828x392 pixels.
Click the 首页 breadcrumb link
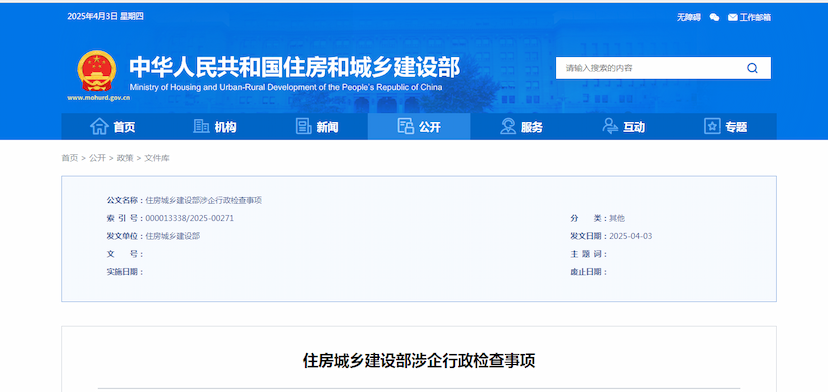pyautogui.click(x=70, y=158)
